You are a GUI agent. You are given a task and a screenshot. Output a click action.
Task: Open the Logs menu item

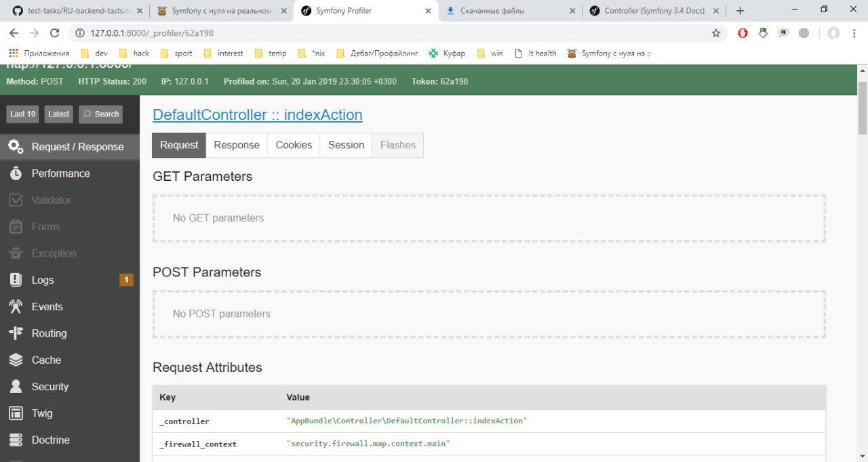coord(70,280)
